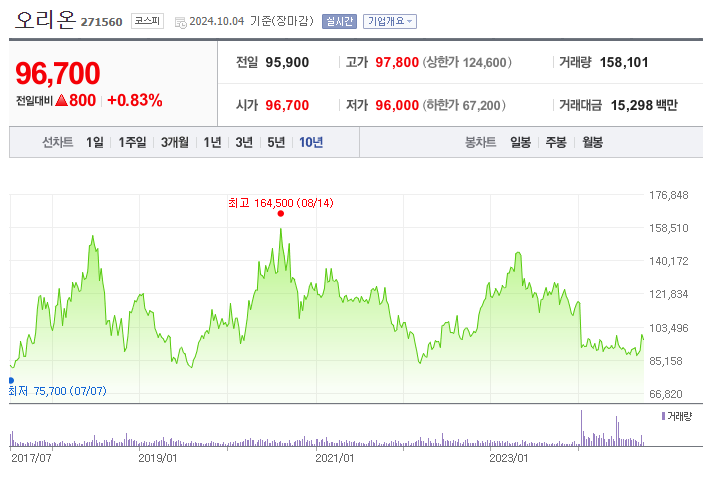
Task: Open the 주봉 candlestick chart
Action: coord(556,142)
